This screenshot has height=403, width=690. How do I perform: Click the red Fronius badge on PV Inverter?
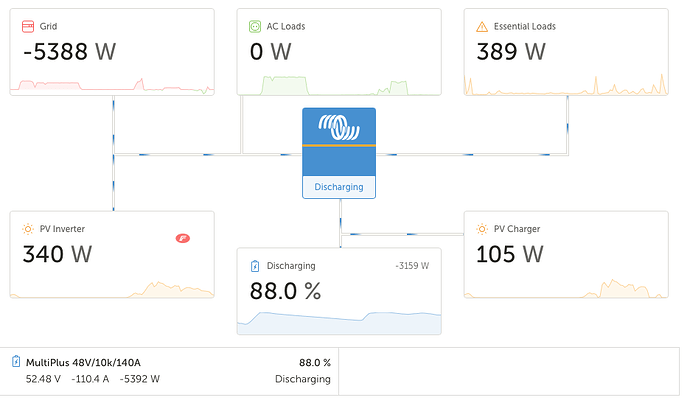[x=183, y=238]
